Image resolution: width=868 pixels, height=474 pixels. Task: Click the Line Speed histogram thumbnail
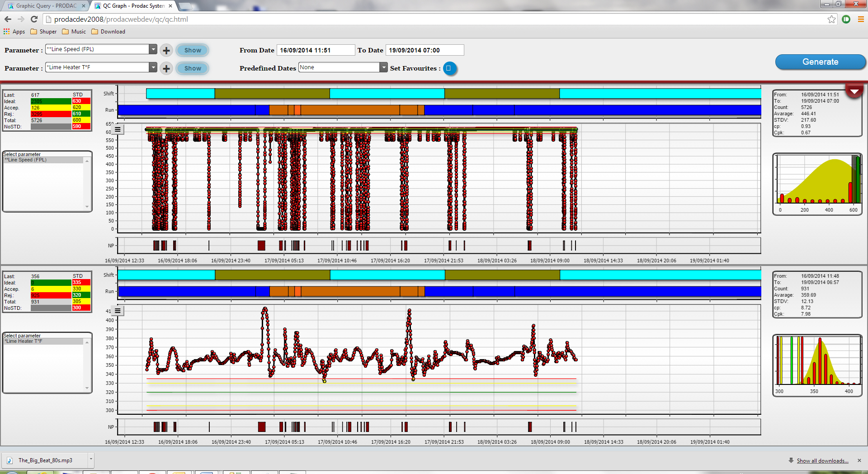817,183
